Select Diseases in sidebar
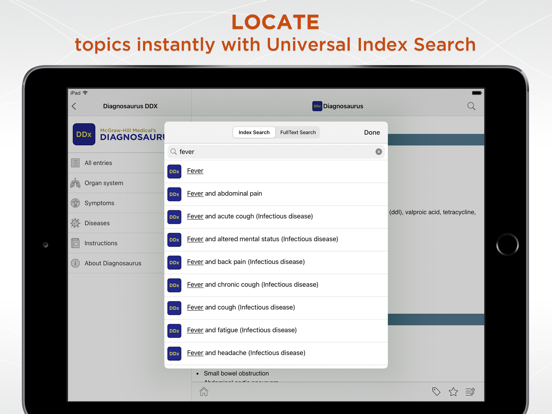 tap(116, 223)
